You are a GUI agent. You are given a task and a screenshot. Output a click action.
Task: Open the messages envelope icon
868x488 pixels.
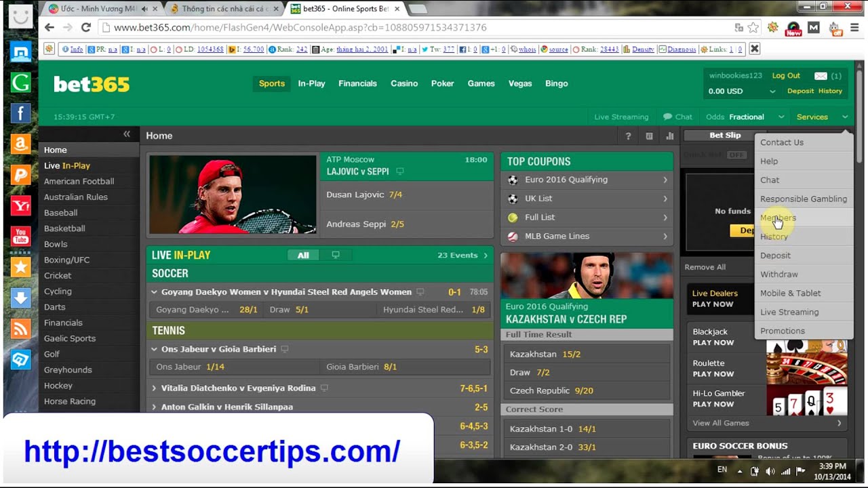tap(821, 76)
